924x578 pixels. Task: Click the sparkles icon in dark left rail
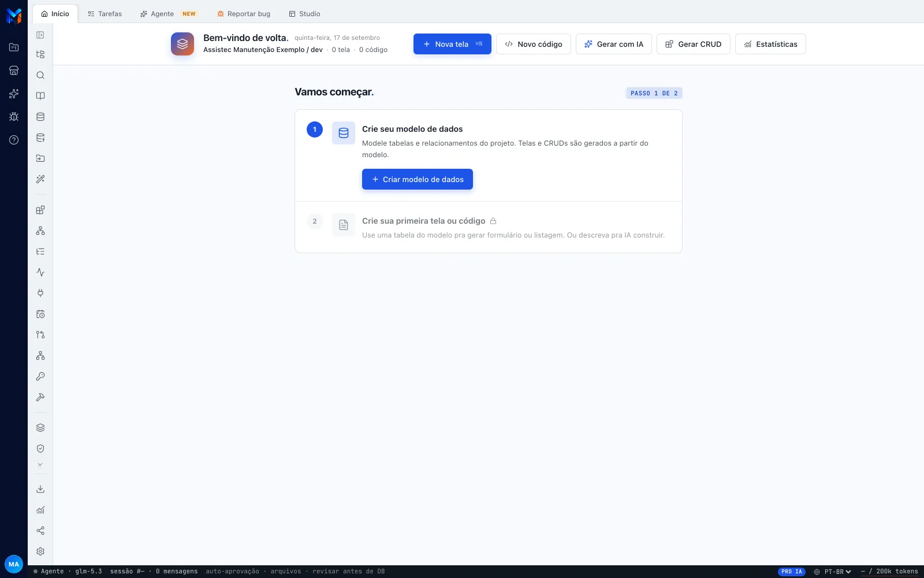(x=14, y=94)
